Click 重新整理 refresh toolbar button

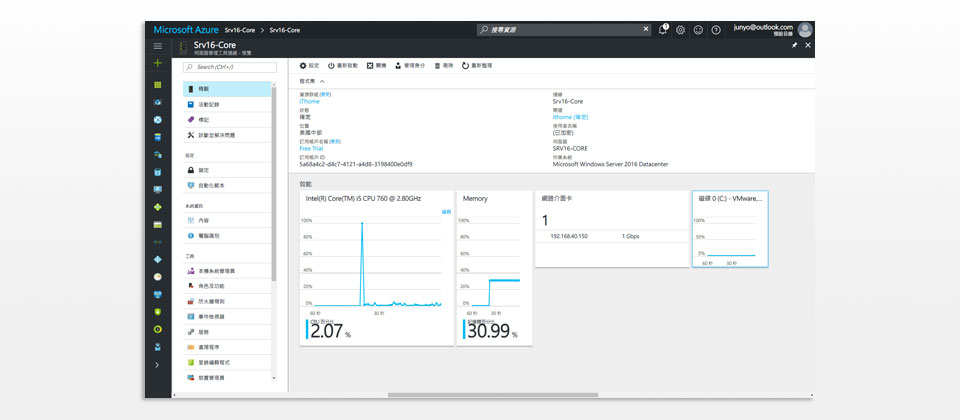click(x=477, y=66)
